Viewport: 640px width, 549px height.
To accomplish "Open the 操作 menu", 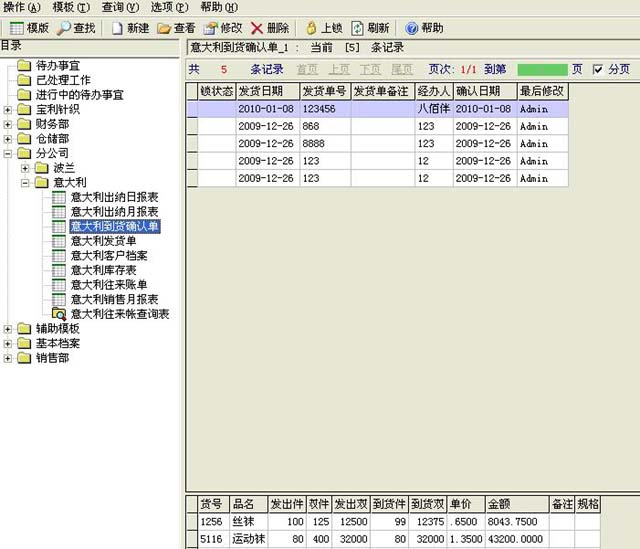I will (x=21, y=7).
